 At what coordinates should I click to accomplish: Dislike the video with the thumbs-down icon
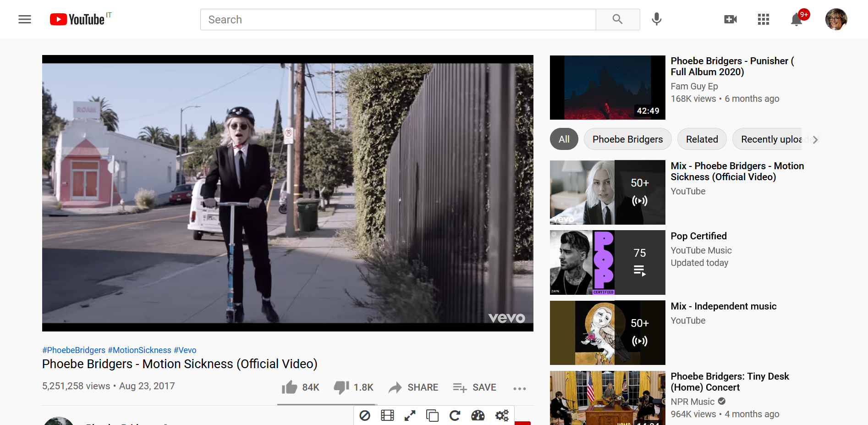click(x=341, y=387)
